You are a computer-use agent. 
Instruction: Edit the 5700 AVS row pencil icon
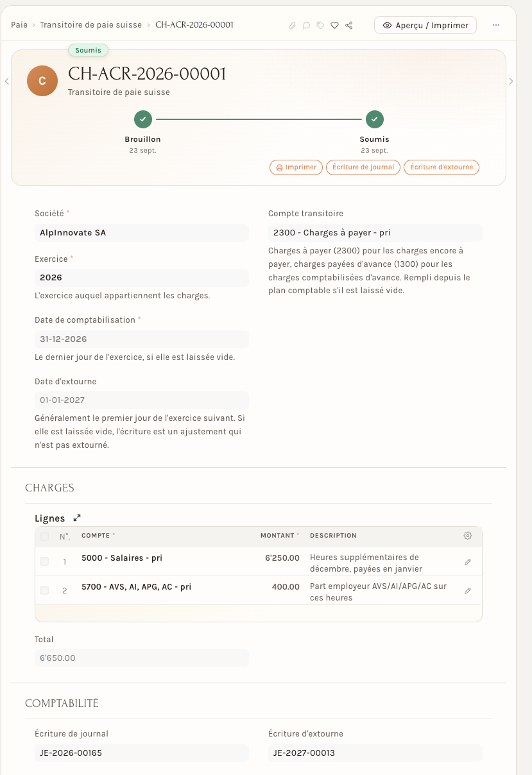(x=468, y=591)
